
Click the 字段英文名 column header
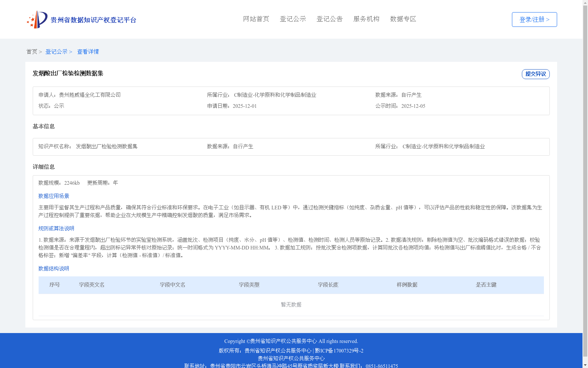tap(92, 285)
